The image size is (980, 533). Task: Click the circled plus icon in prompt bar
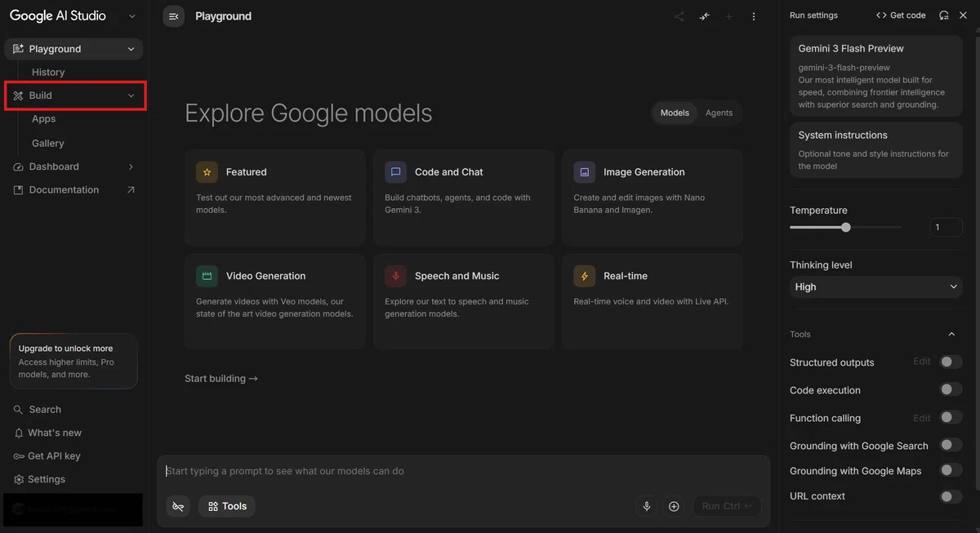(x=674, y=506)
